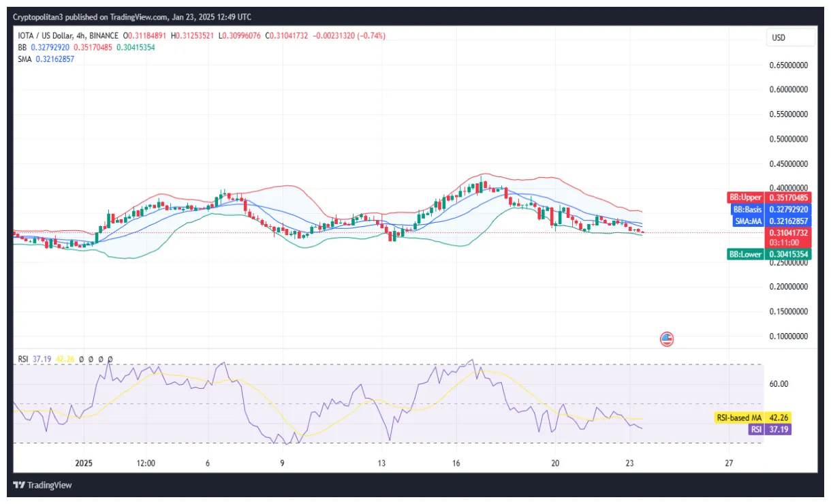Delete the RSI indicator from the chart

(x=100, y=360)
